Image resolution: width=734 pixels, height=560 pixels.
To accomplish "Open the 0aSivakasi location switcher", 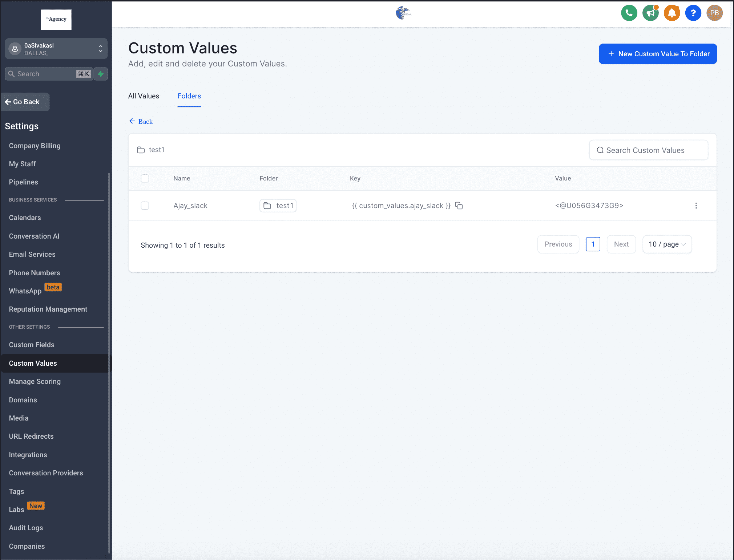I will click(56, 49).
